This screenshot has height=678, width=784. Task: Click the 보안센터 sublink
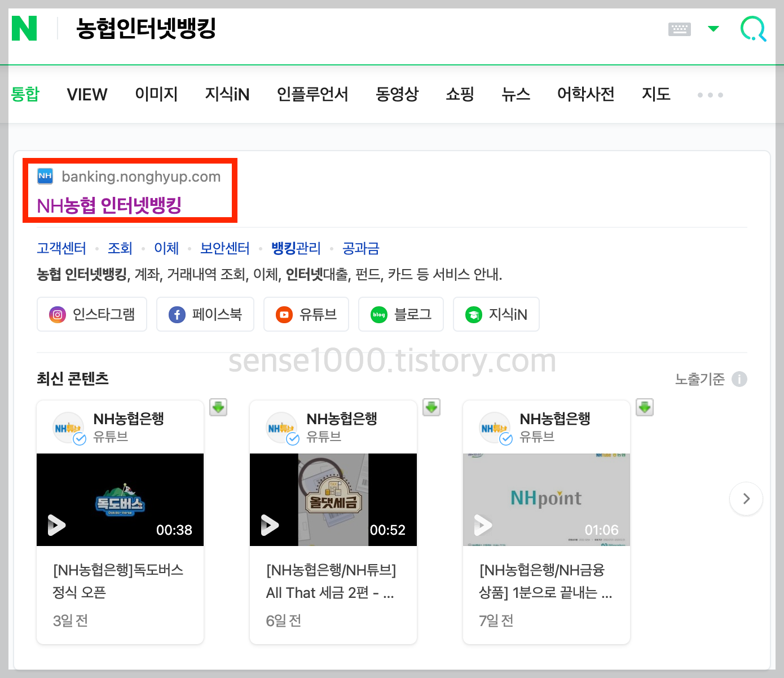(224, 248)
